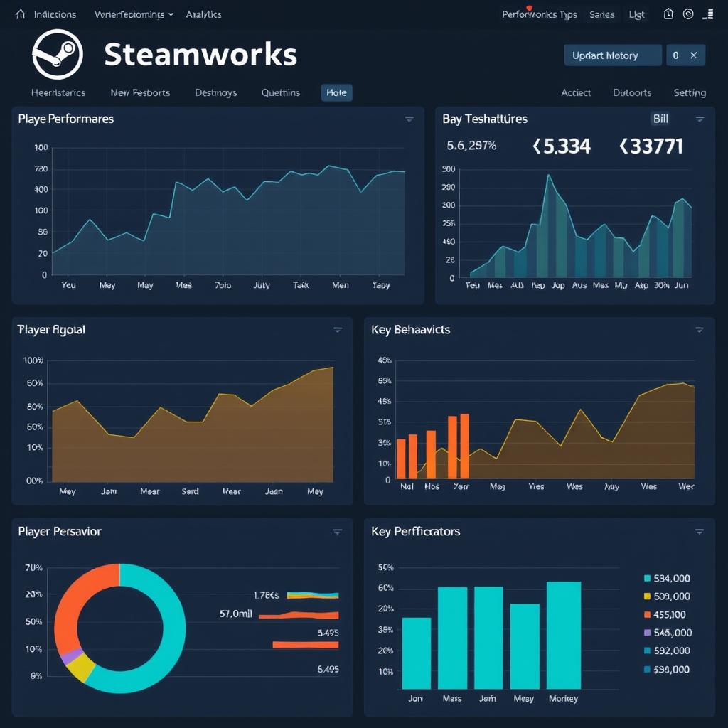The image size is (728, 728).
Task: Open the Ligt menu item
Action: pos(636,15)
